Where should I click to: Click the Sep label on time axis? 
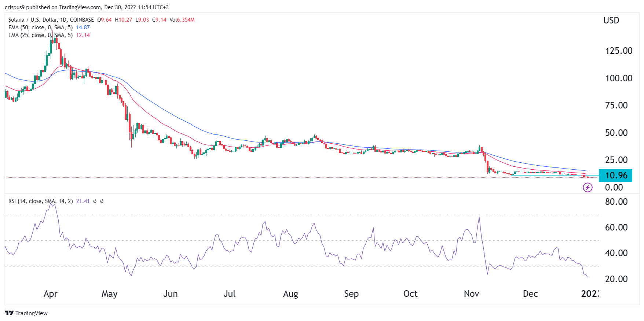pyautogui.click(x=351, y=294)
